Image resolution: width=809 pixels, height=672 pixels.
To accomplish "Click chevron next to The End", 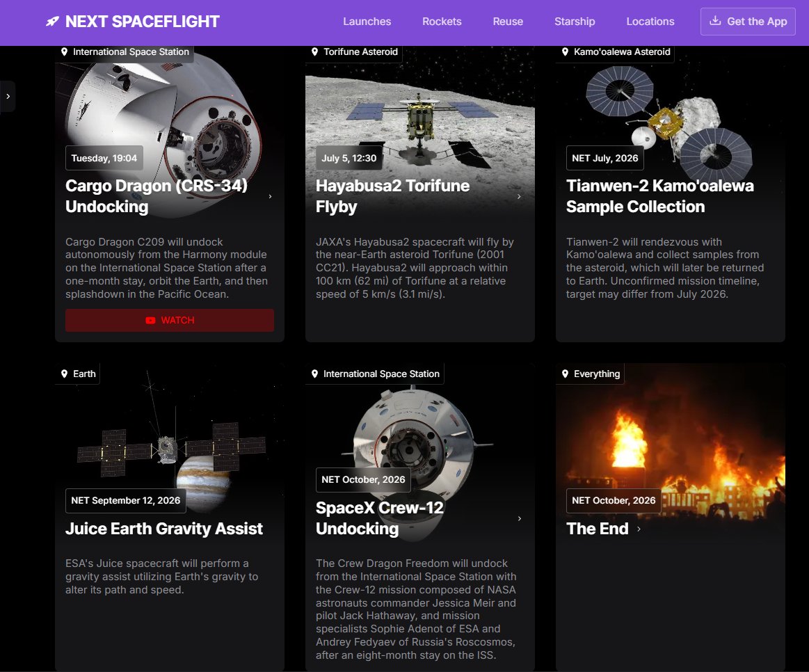I will pos(639,529).
